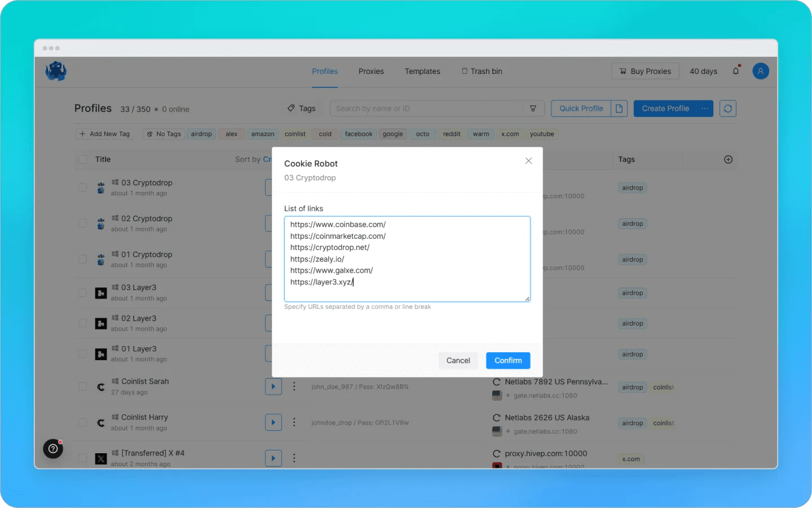Switch to the Proxies tab
The height and width of the screenshot is (508, 812).
point(371,71)
